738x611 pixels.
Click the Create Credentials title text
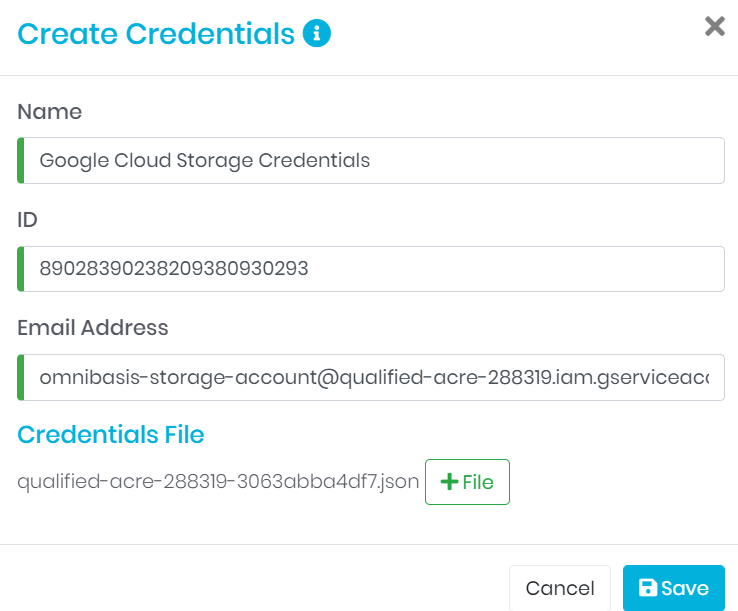(155, 34)
